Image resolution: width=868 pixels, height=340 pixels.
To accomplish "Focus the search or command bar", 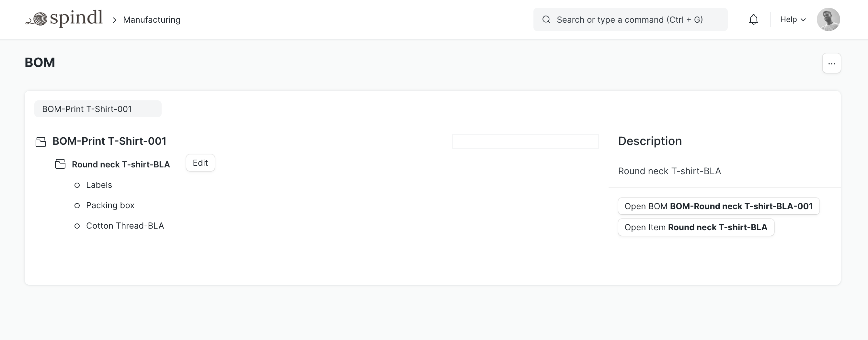I will (x=629, y=19).
